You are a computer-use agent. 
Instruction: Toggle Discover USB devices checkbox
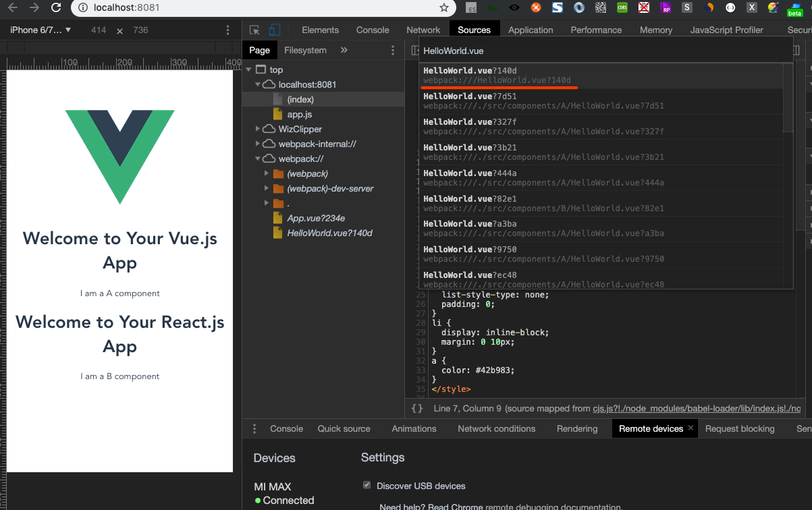pos(367,485)
